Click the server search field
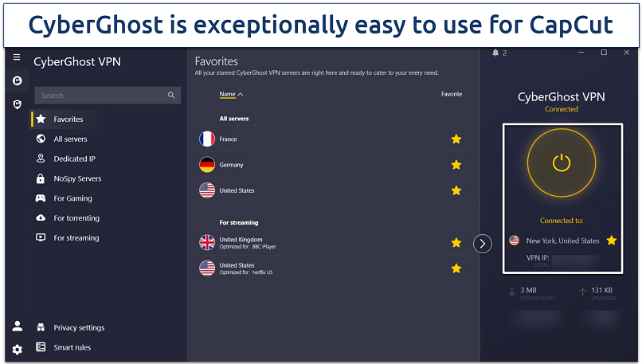The width and height of the screenshot is (642, 364). tap(100, 96)
